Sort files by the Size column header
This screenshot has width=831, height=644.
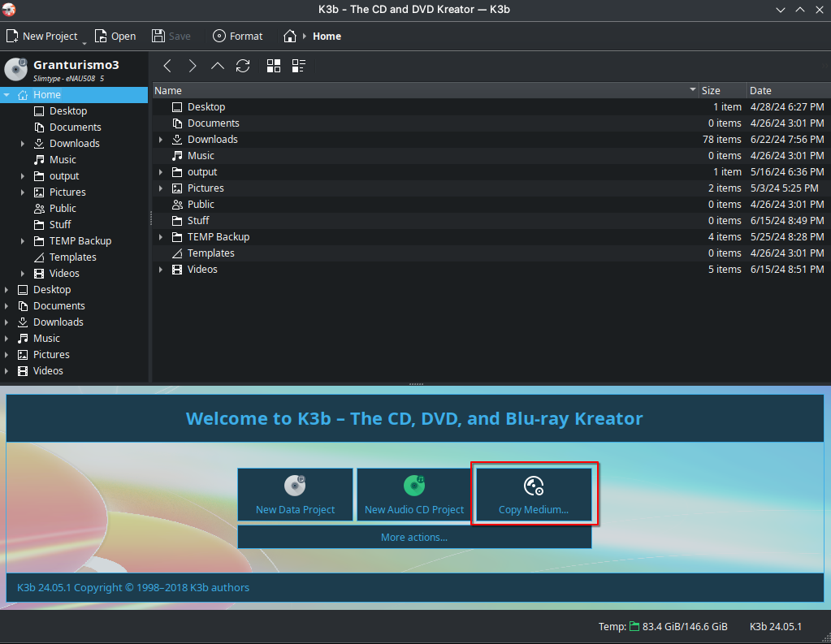pos(721,90)
